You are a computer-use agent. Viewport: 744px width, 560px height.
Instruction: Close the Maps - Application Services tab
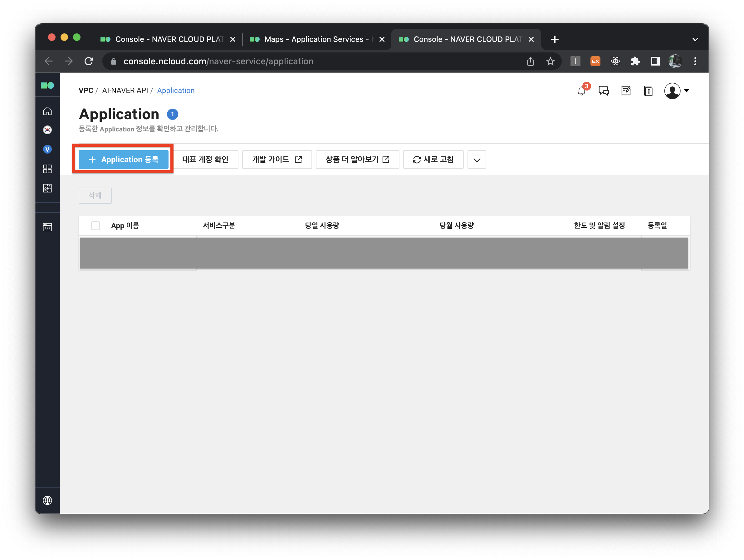pyautogui.click(x=382, y=40)
